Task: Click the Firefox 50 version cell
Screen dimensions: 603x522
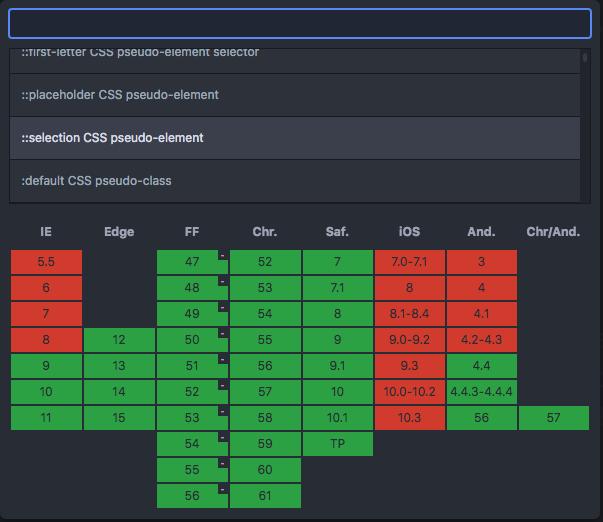Action: 192,340
